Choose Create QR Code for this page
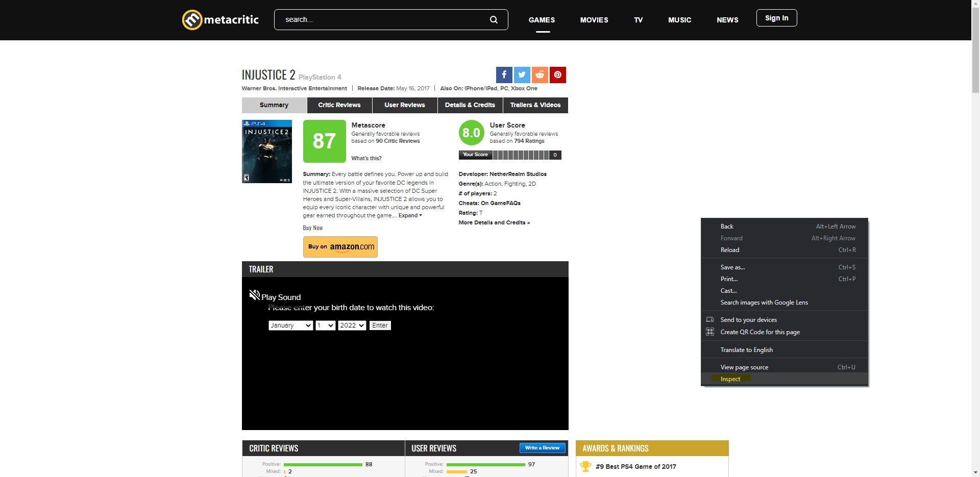Image resolution: width=980 pixels, height=477 pixels. (x=785, y=332)
